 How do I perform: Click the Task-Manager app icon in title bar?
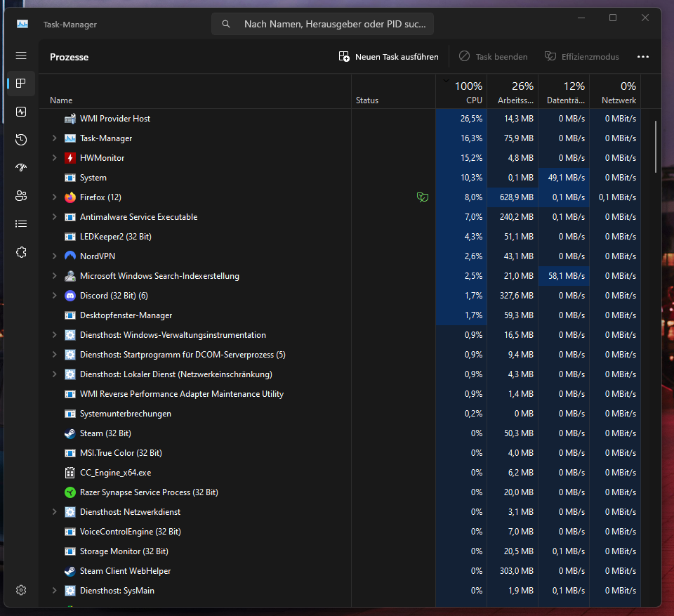click(x=22, y=24)
